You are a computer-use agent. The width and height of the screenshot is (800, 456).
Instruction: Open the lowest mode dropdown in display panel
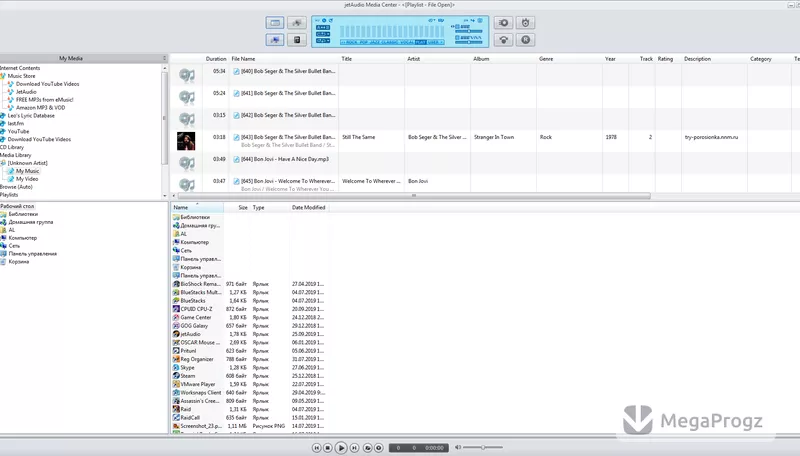[x=323, y=40]
